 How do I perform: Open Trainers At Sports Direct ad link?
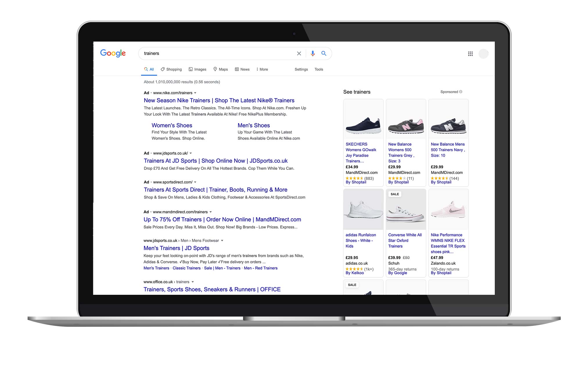coord(215,190)
